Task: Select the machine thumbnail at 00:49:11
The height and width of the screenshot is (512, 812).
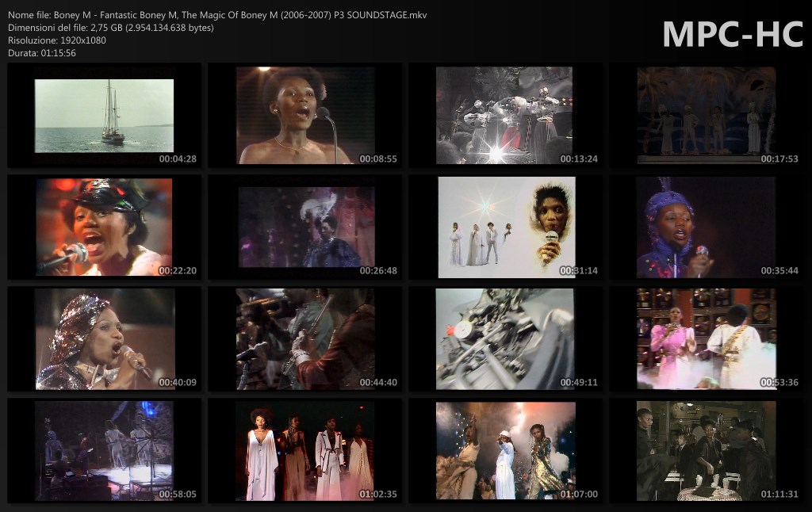Action: (505, 339)
